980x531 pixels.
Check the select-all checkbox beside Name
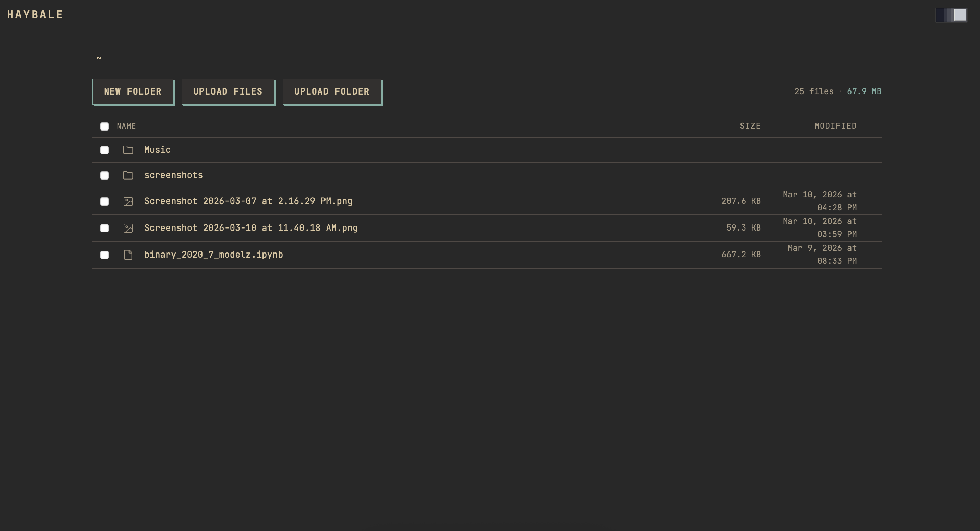click(104, 126)
